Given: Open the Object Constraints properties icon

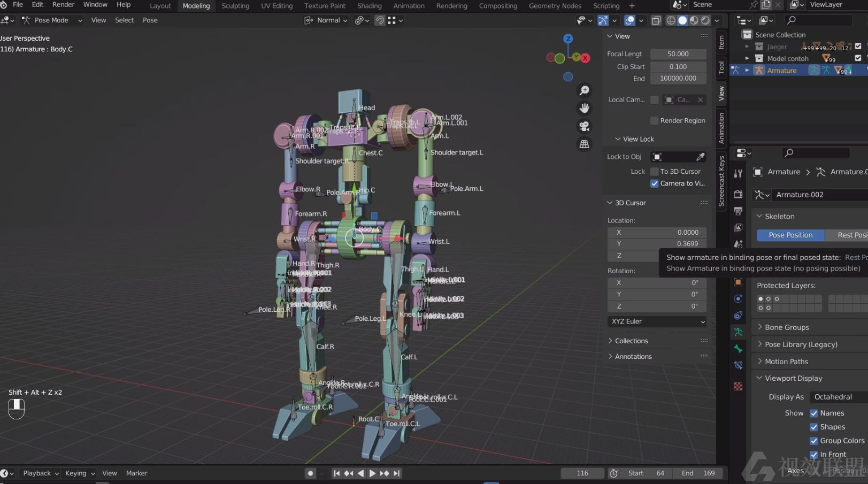Looking at the screenshot, I should (738, 315).
